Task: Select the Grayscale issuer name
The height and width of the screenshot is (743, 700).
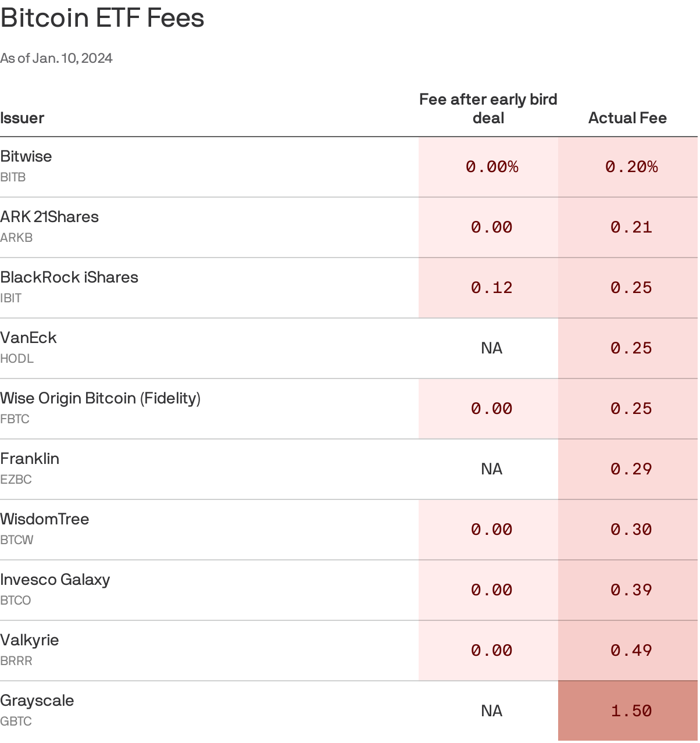Action: (x=37, y=701)
